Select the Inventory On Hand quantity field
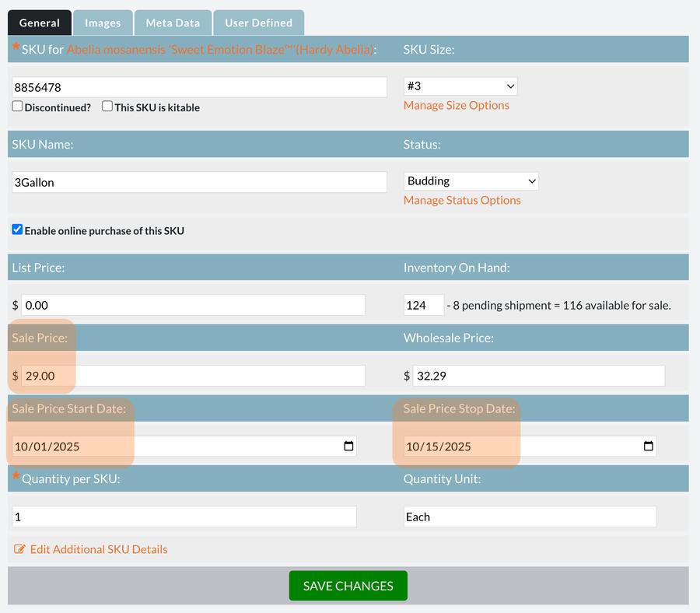Viewport: 700px width, 613px height. (x=423, y=305)
